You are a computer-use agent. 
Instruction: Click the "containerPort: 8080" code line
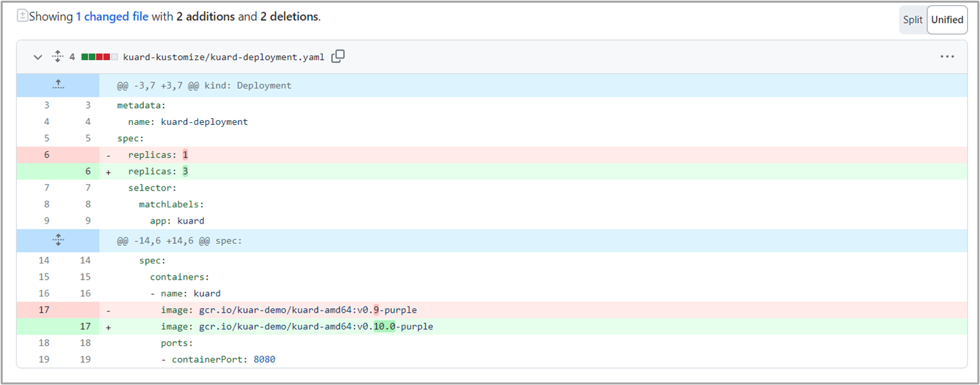[218, 359]
